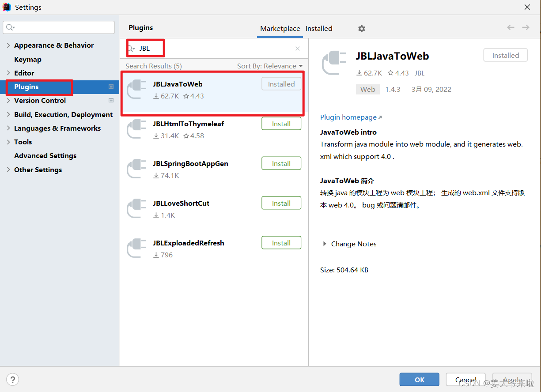The height and width of the screenshot is (392, 541).
Task: Click the Cancel button
Action: pyautogui.click(x=465, y=380)
